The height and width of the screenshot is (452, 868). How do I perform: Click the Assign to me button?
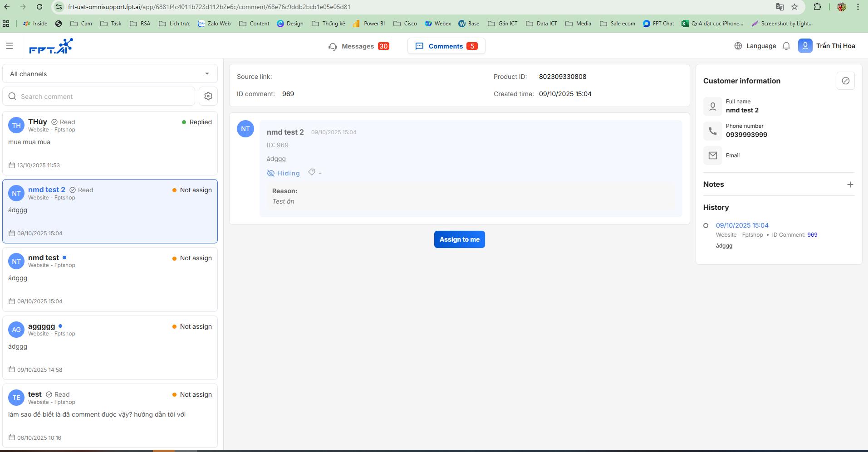pos(459,239)
